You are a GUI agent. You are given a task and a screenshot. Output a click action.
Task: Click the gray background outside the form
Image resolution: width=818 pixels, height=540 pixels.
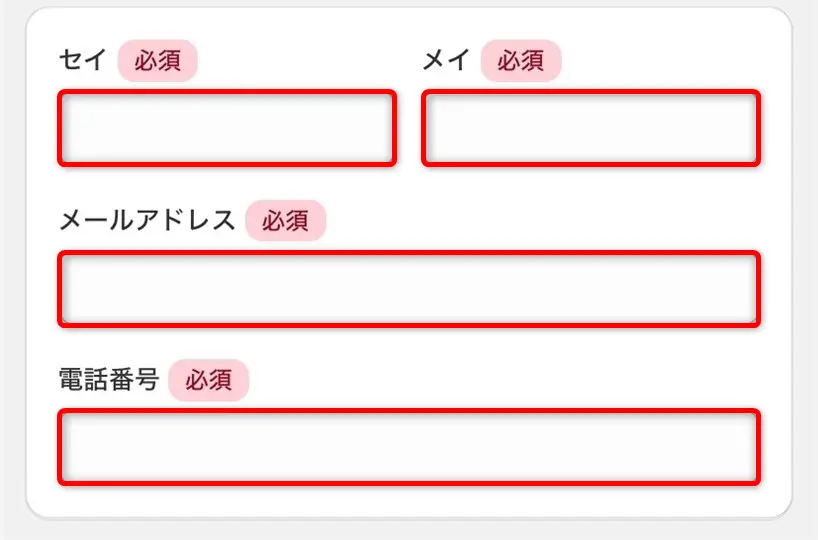(805, 300)
